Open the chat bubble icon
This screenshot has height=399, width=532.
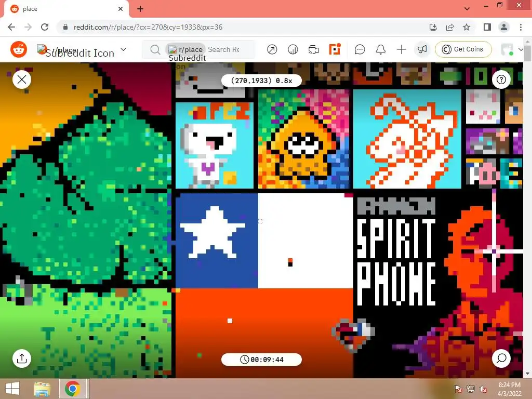360,49
